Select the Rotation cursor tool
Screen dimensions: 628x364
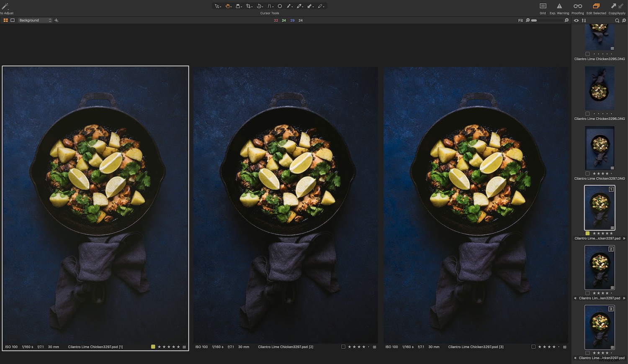click(x=260, y=6)
